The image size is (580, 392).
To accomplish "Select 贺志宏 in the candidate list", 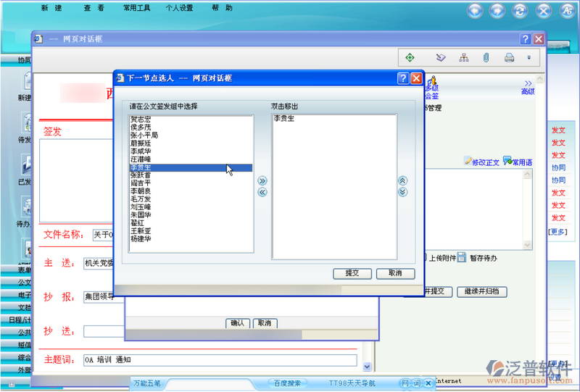I will coord(191,120).
